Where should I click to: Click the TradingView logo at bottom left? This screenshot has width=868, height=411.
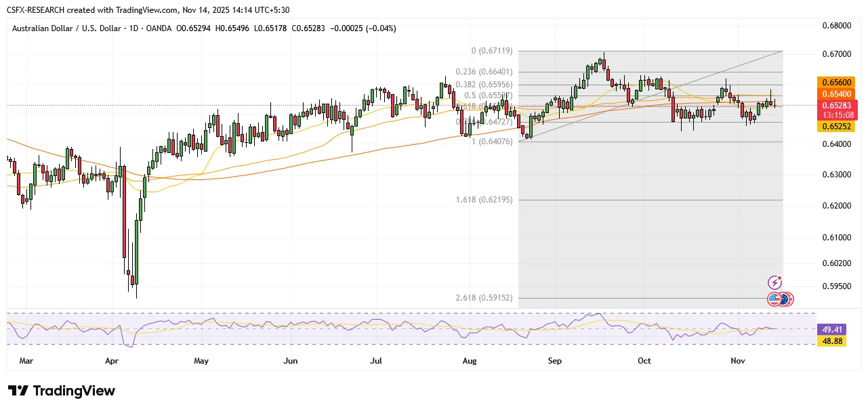pyautogui.click(x=62, y=391)
